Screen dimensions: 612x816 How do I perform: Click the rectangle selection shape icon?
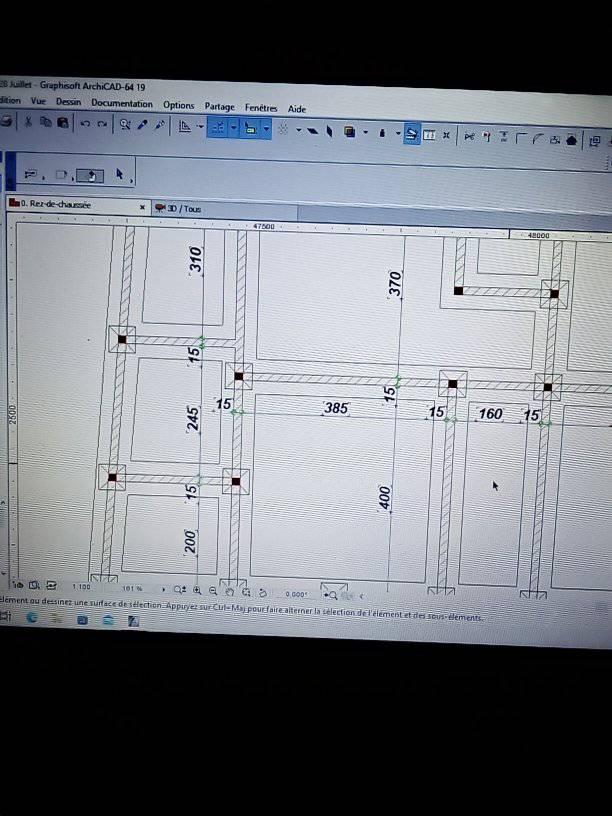click(x=61, y=175)
